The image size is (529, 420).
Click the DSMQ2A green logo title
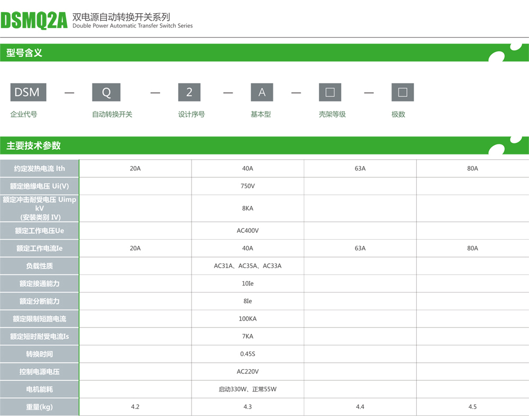click(34, 21)
